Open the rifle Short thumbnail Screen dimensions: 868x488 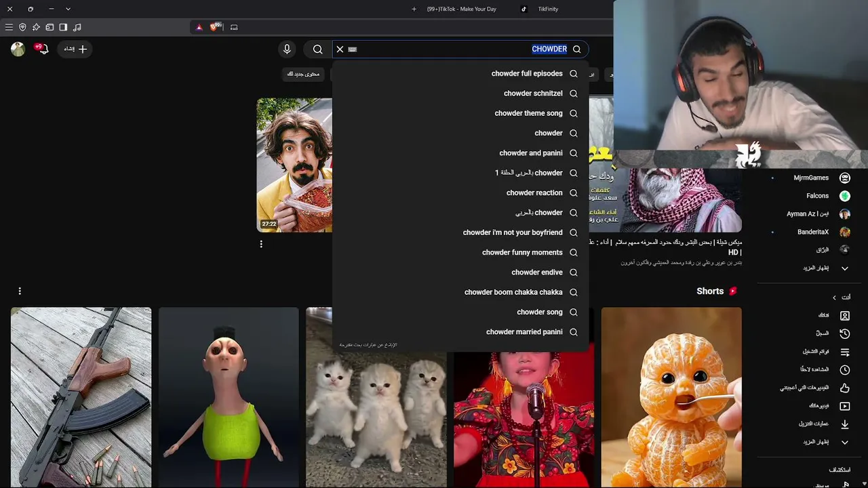(81, 397)
